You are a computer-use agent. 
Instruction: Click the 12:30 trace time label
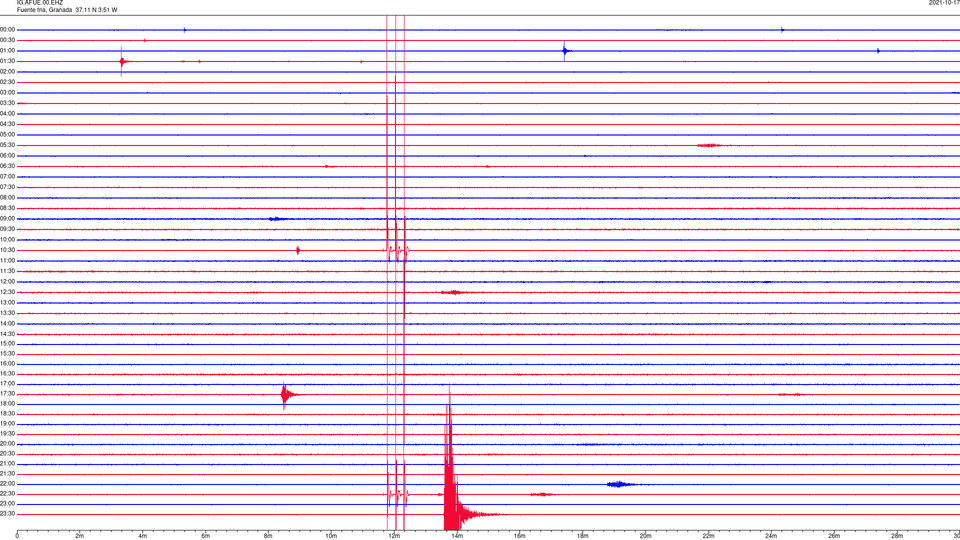pyautogui.click(x=7, y=292)
